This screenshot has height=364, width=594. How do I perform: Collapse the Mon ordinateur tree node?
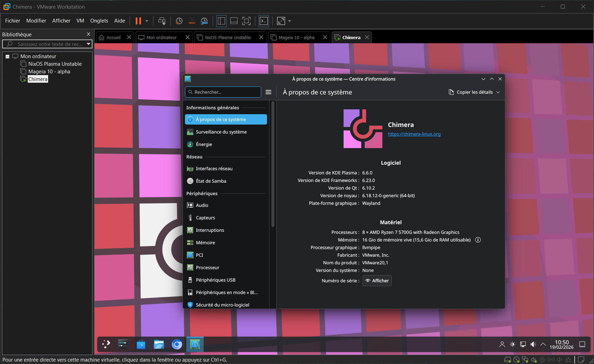(7, 56)
